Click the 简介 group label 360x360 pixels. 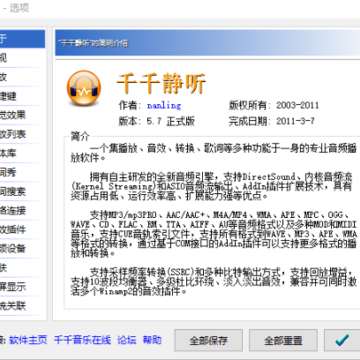pos(80,136)
